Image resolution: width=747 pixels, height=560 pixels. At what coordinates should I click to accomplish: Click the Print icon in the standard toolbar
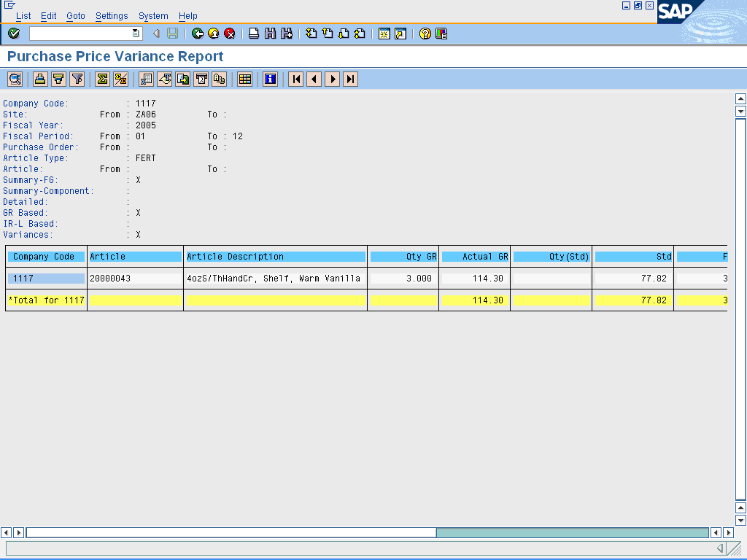click(254, 34)
